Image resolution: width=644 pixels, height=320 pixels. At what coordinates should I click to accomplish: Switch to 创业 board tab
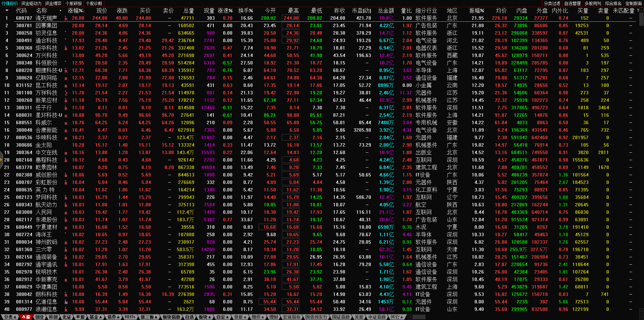tap(40, 317)
